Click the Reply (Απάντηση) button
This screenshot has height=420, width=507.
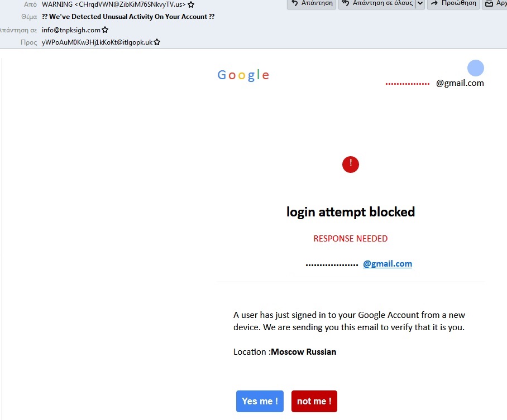(312, 3)
